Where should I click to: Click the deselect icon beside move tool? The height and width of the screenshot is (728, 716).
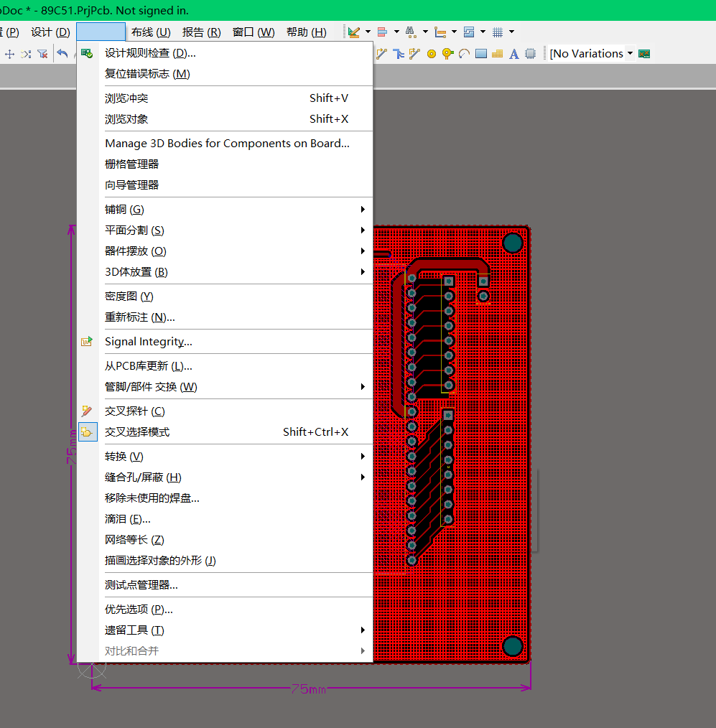(x=26, y=54)
